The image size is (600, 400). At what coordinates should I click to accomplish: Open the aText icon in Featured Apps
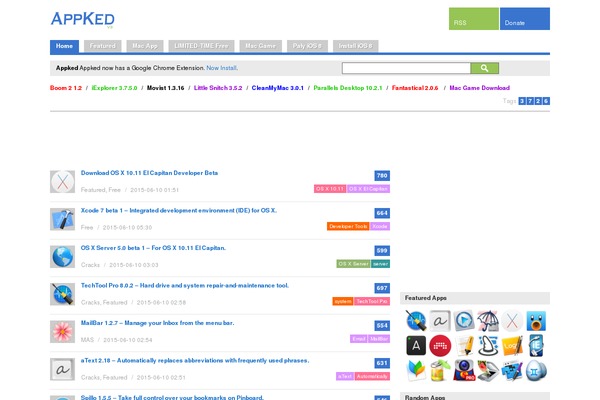click(440, 320)
